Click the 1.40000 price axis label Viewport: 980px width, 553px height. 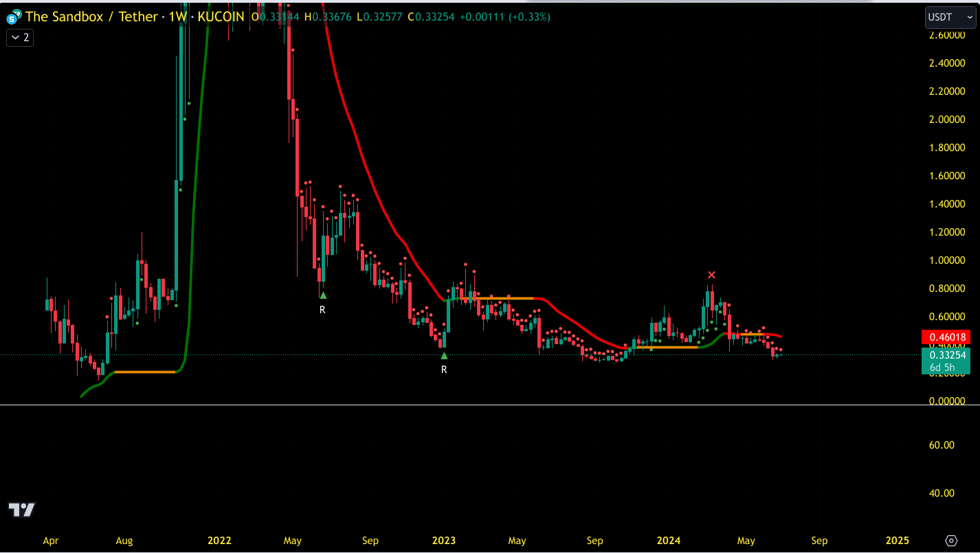[x=947, y=204]
